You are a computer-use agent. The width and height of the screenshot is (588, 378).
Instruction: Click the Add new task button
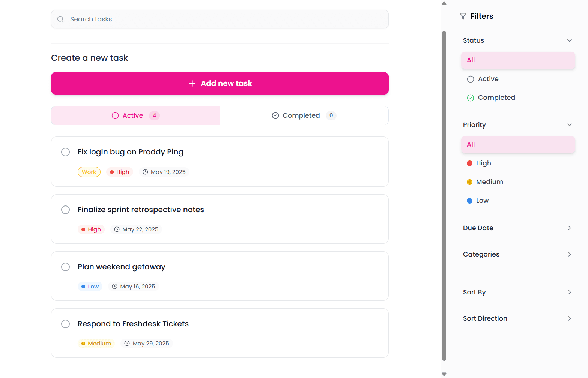[x=220, y=83]
